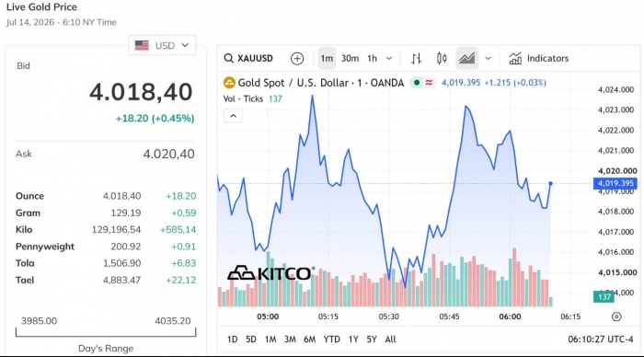Select the bar chart style icon

coord(416,58)
